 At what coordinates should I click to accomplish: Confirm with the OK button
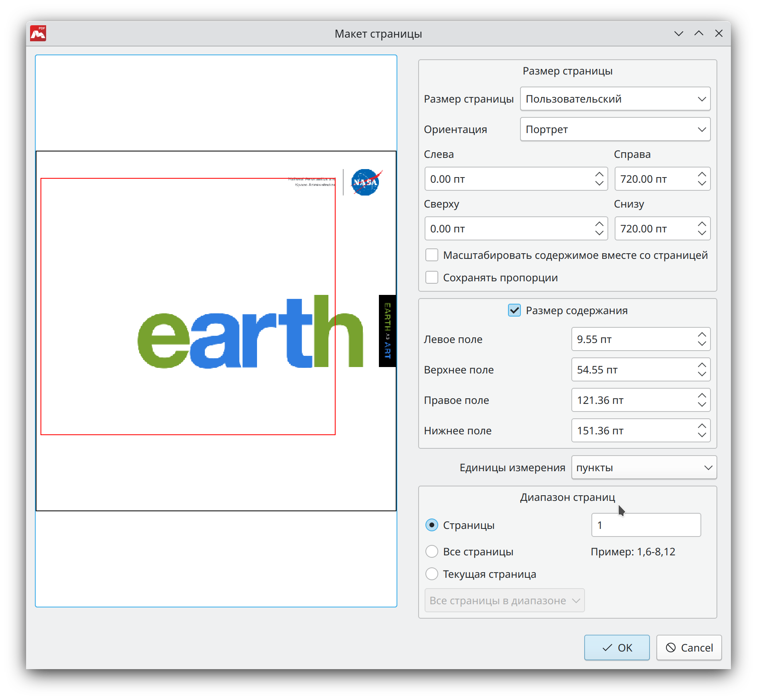(617, 648)
